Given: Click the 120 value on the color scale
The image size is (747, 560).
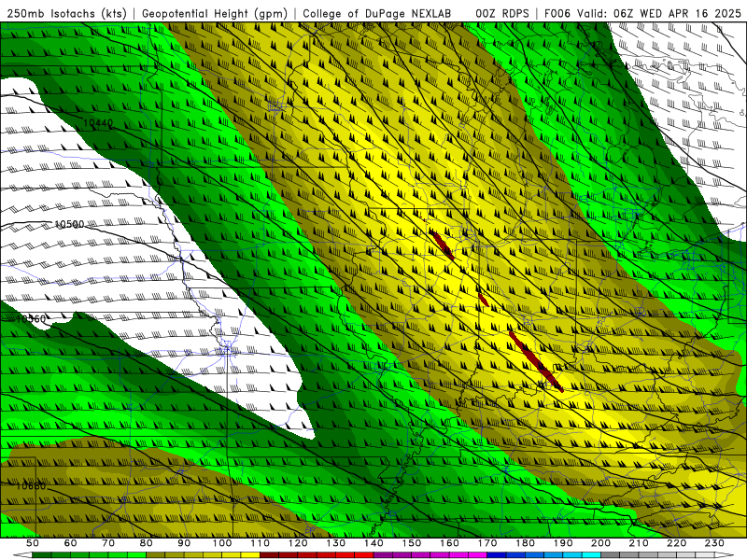Looking at the screenshot, I should coord(298,543).
